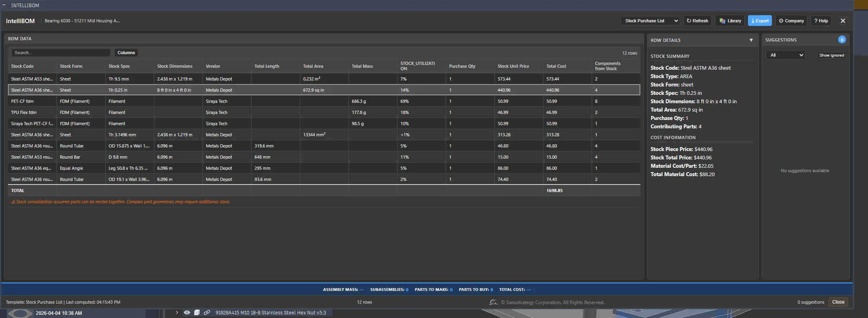Select 91828A415 M10 Hex Nut browser item
Image resolution: width=868 pixels, height=318 pixels.
click(x=271, y=313)
